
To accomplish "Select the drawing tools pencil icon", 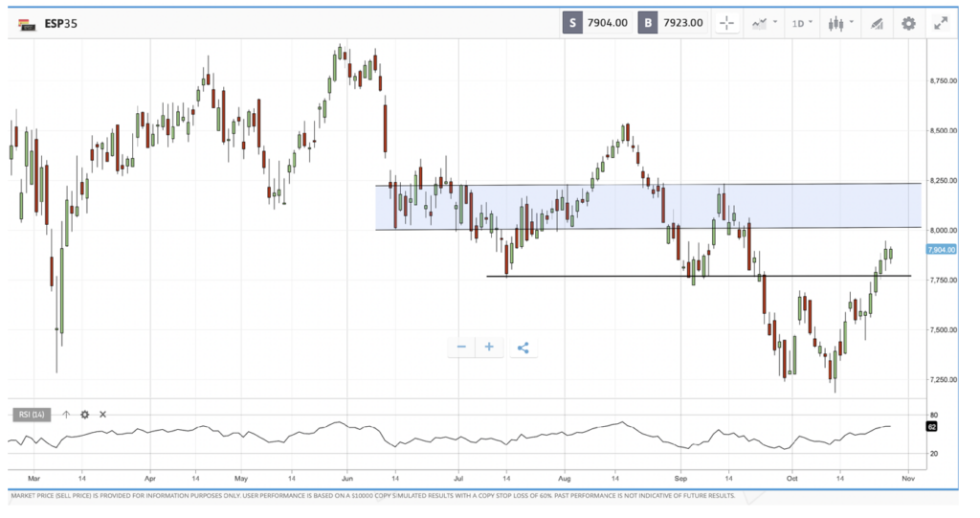I will [x=876, y=23].
